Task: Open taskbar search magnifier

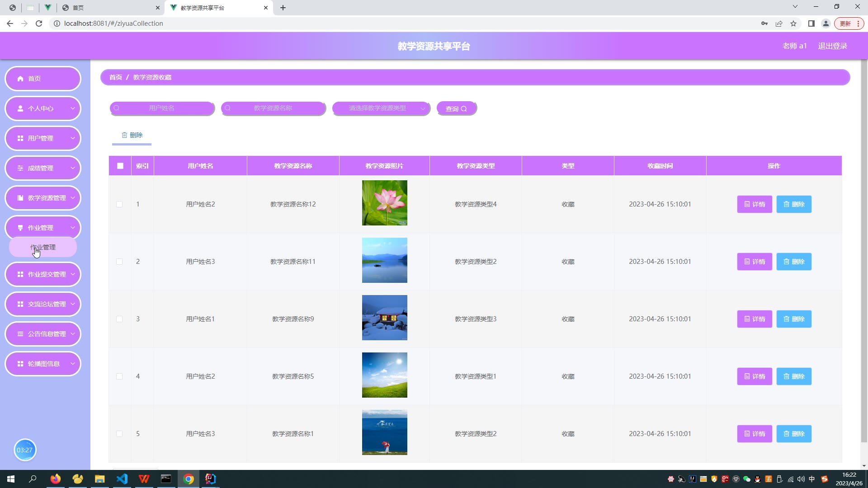Action: click(33, 479)
